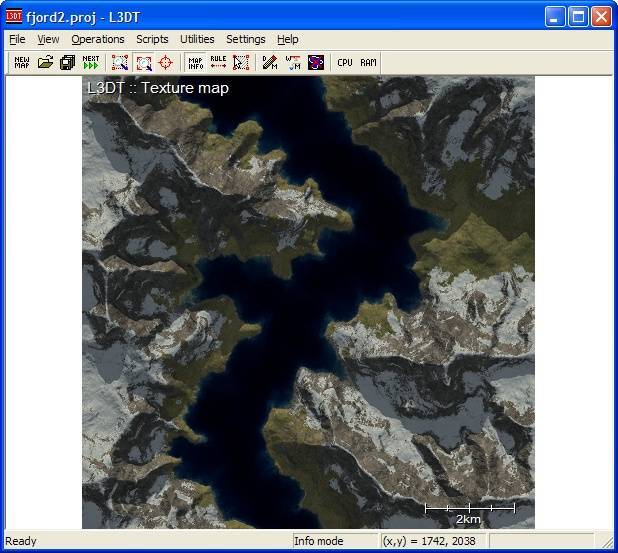The width and height of the screenshot is (618, 553).
Task: Click the save all maps icon
Action: point(67,62)
